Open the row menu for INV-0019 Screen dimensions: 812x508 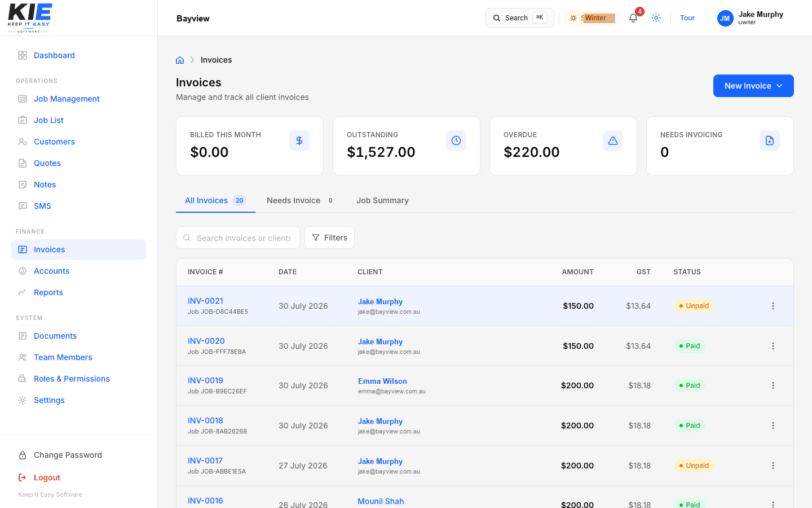click(773, 386)
